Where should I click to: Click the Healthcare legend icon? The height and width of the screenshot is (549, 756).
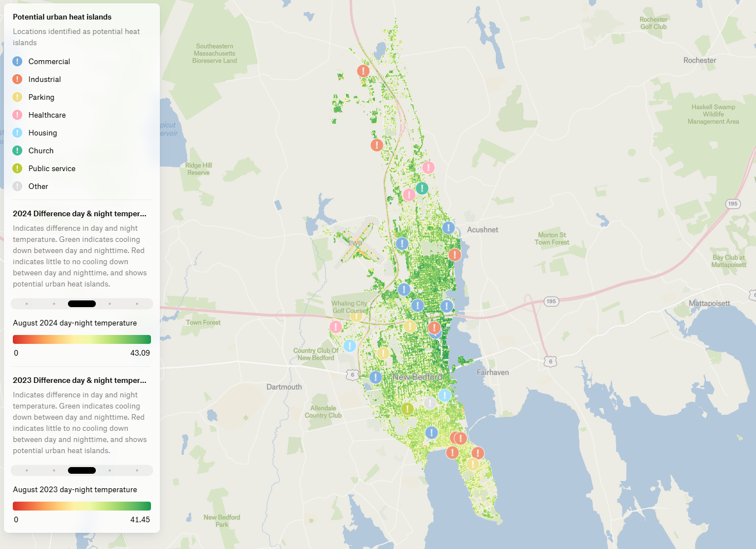[x=17, y=115]
